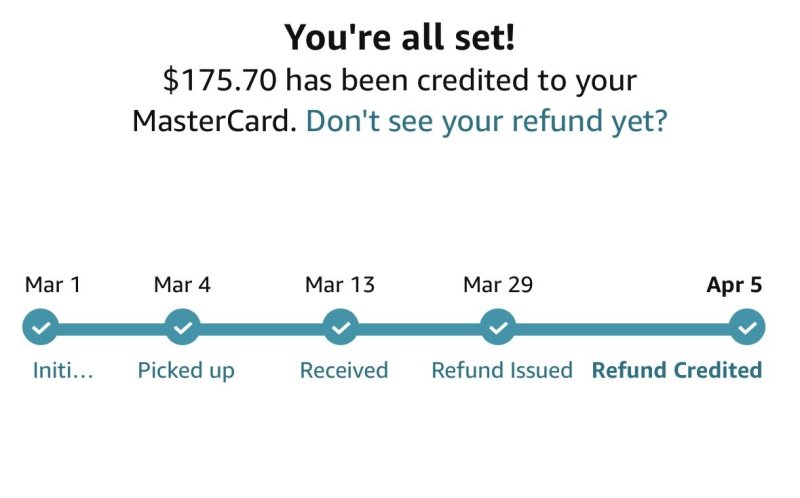This screenshot has width=800, height=498.
Task: Click the Mar 29 date label
Action: click(497, 285)
